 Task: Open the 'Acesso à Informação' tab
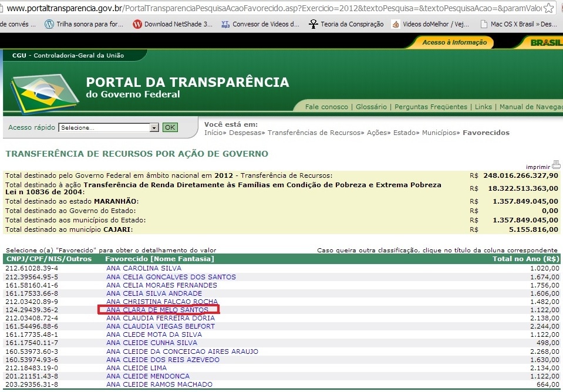(454, 42)
